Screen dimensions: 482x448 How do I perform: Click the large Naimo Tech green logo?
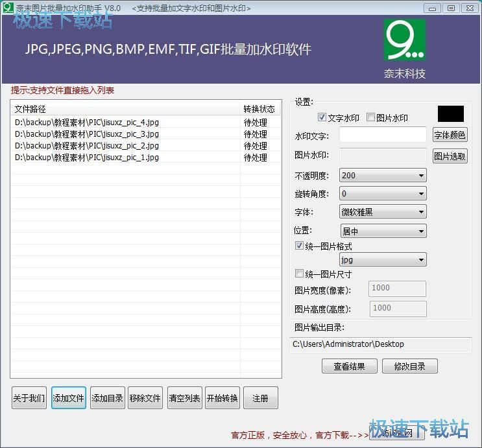(x=405, y=40)
